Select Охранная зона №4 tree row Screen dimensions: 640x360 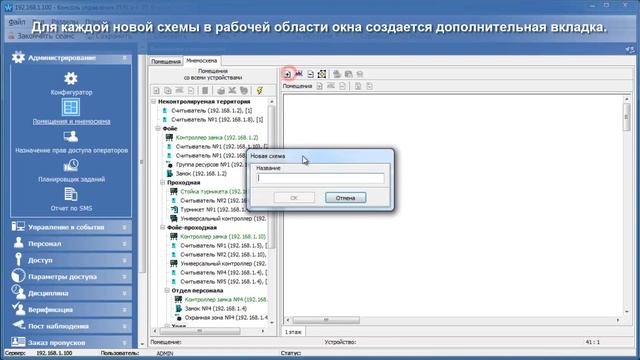point(226,317)
